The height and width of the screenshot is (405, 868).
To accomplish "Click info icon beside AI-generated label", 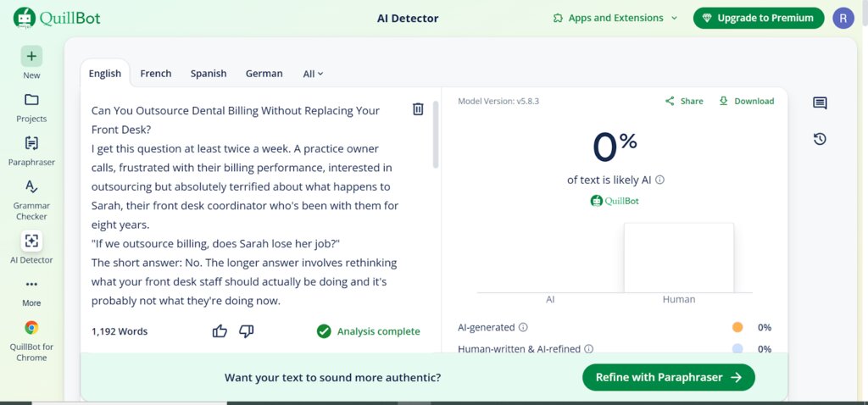I will coord(523,327).
